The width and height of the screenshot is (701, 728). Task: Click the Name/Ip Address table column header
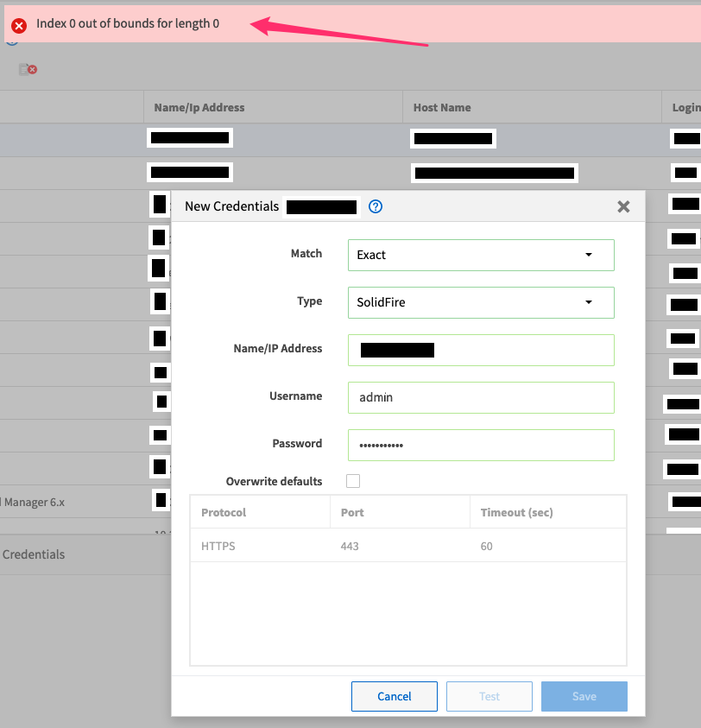[199, 108]
